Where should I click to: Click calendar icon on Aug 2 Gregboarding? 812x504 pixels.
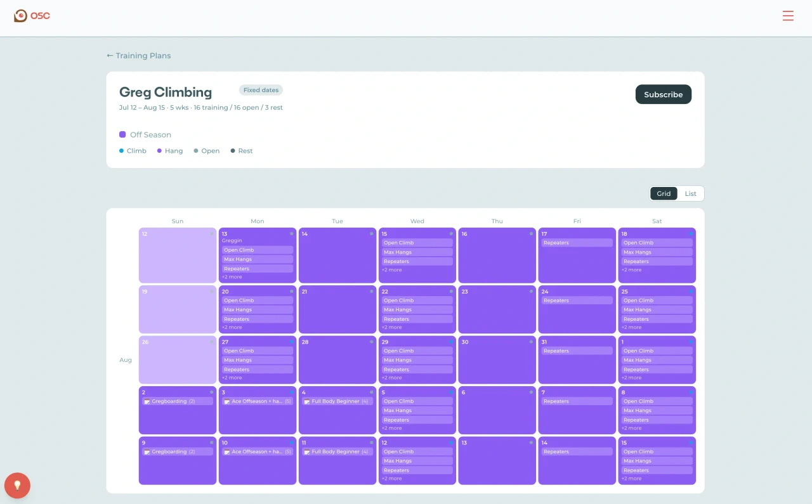[x=147, y=402]
